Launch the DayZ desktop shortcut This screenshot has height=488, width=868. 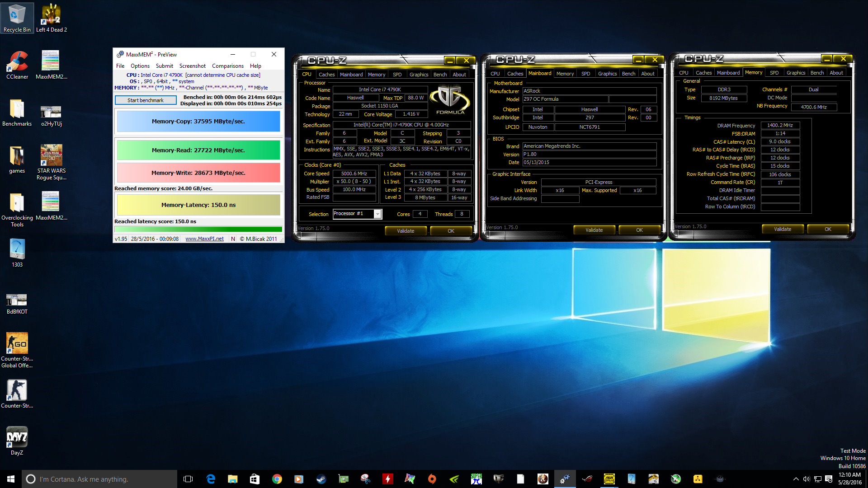(x=17, y=441)
